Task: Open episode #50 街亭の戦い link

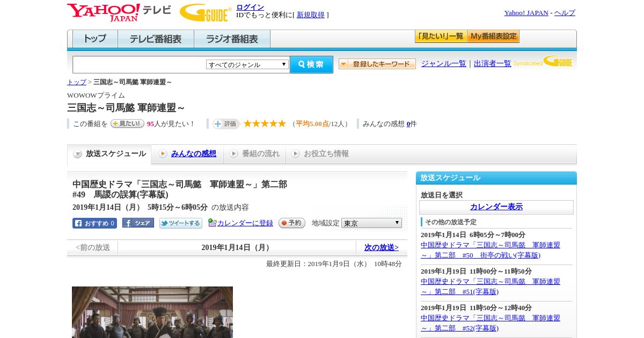Action: click(490, 250)
